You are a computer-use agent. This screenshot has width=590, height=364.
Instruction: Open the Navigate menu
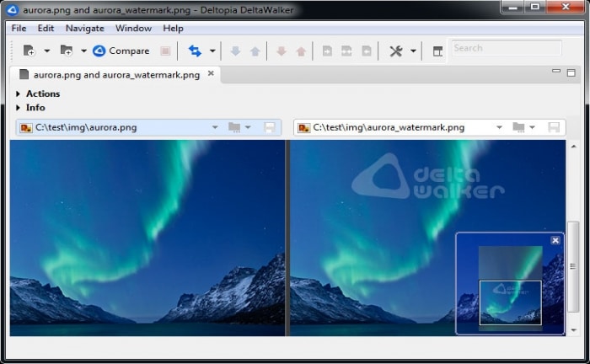(x=84, y=28)
